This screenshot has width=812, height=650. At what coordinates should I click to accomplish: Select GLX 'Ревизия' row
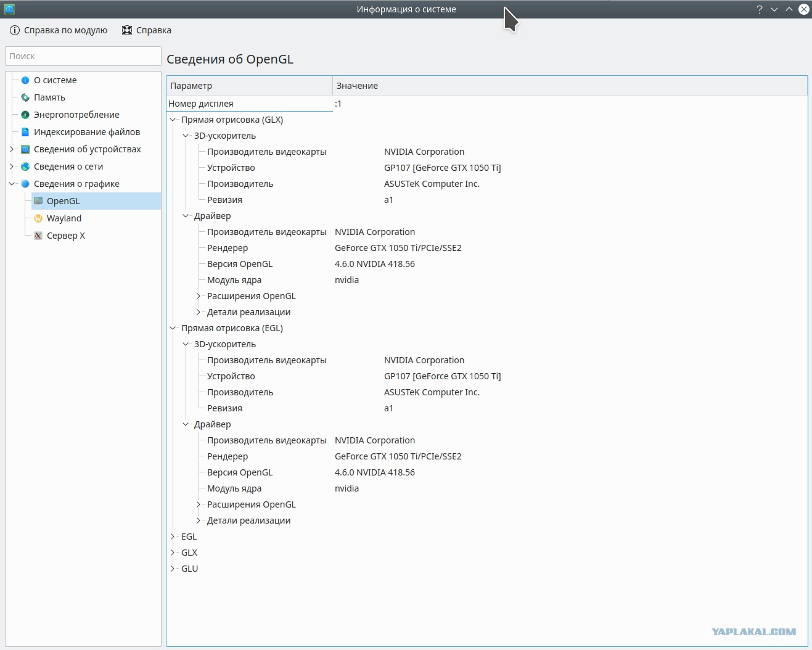click(x=487, y=200)
